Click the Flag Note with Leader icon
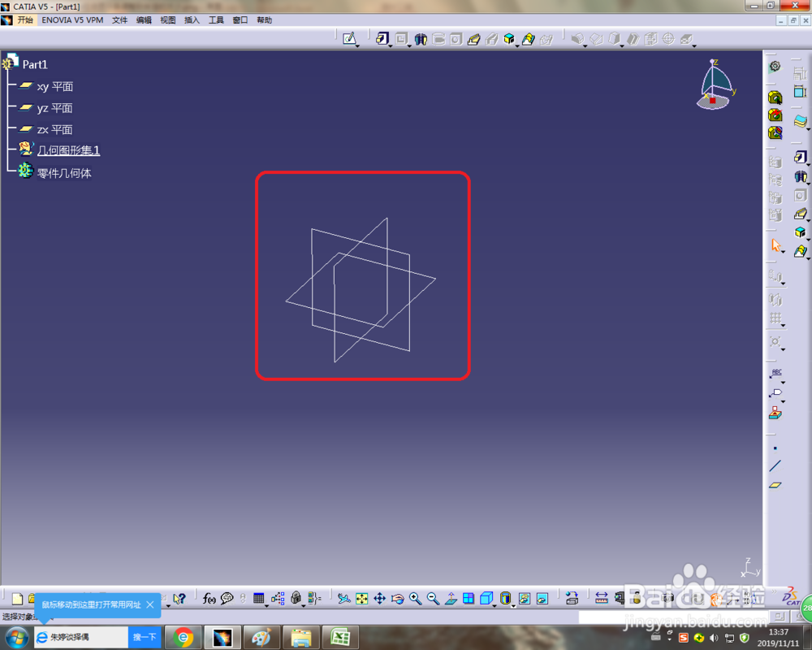 775,393
